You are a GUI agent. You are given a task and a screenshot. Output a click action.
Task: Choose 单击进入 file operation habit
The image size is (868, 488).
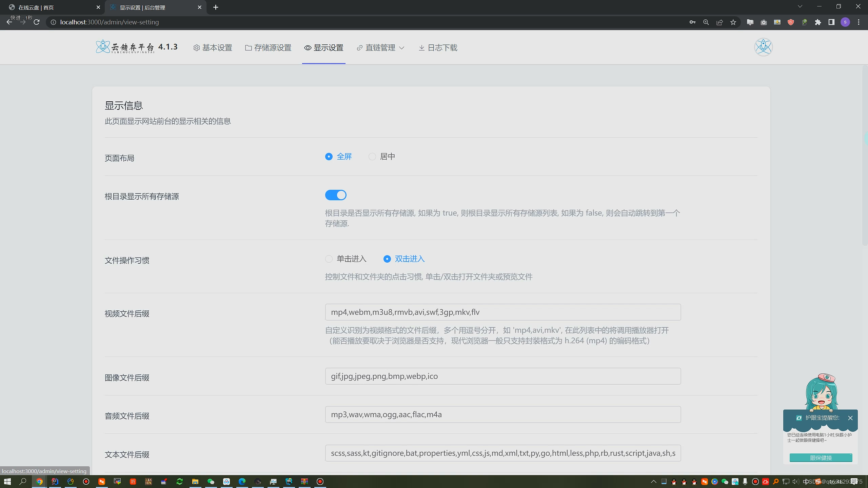click(x=329, y=259)
